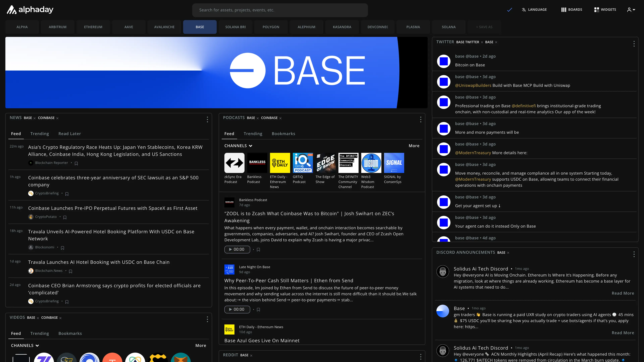Bookmark the Peer-To-Peer Cash podcast episode
Viewport: 644px width, 362px height.
(x=258, y=310)
